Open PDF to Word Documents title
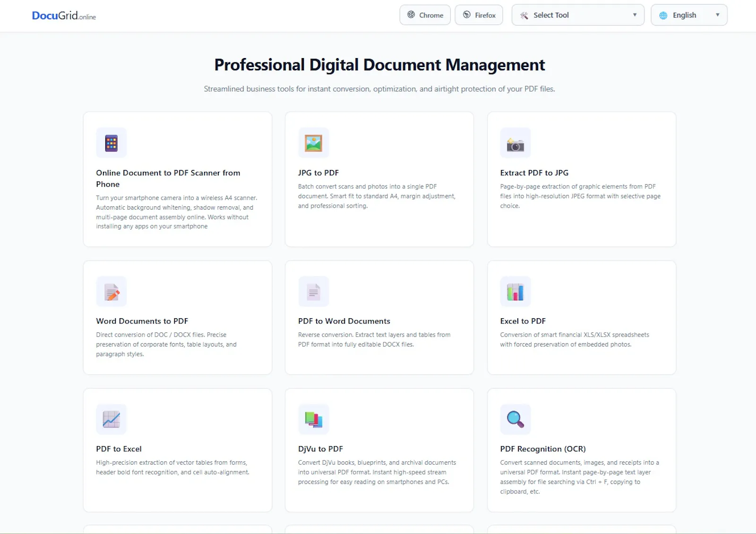This screenshot has height=534, width=756. (344, 321)
